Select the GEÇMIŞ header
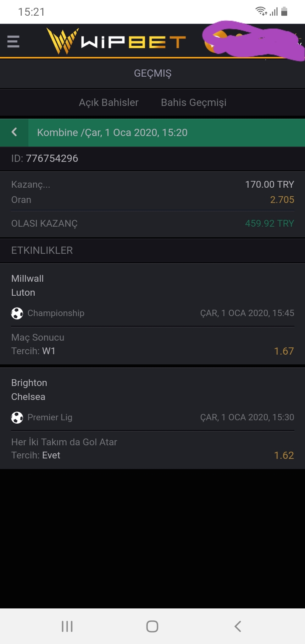 point(152,73)
